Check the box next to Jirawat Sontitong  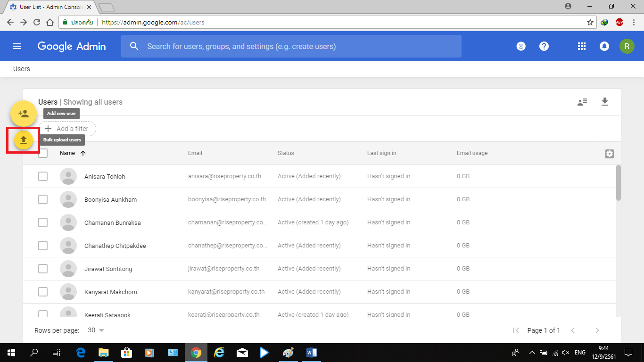coord(43,269)
